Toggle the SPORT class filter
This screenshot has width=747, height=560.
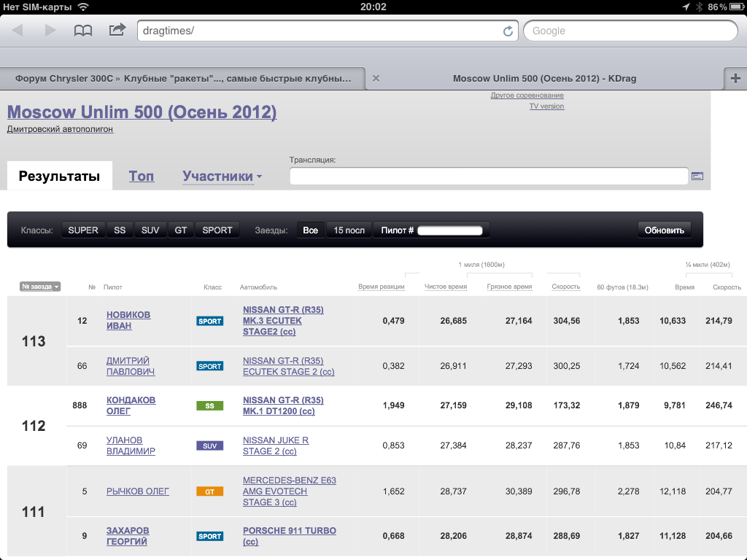(217, 230)
